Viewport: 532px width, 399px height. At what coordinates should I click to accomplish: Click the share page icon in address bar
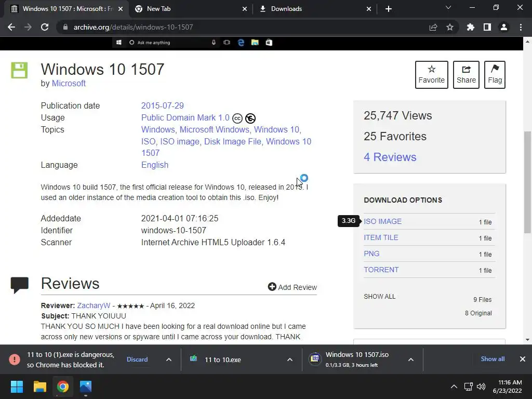tap(433, 27)
